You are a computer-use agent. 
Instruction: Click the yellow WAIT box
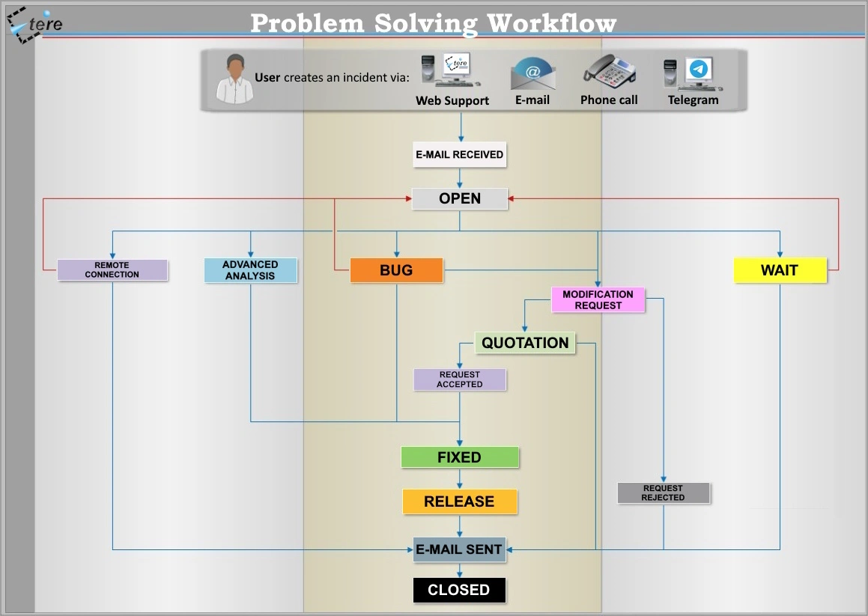pos(780,270)
